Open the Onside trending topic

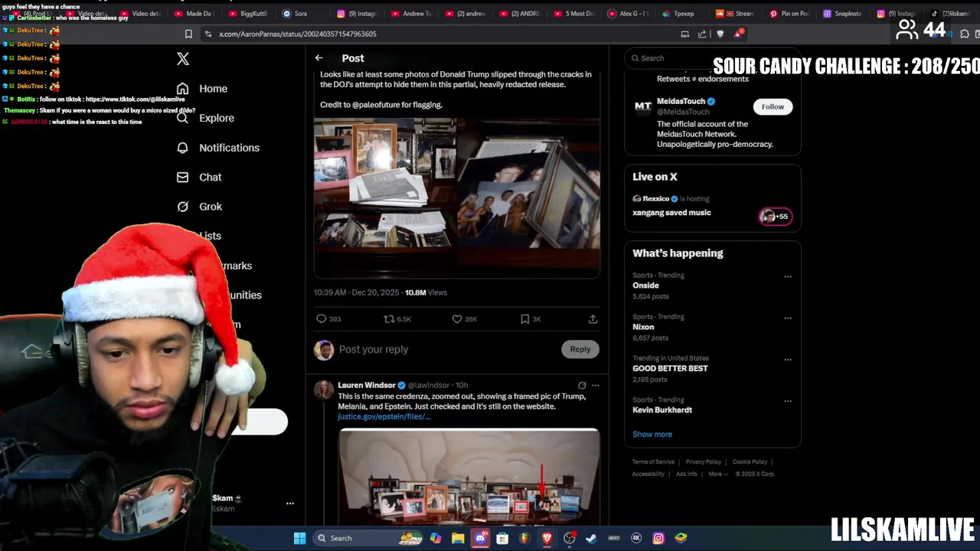(645, 285)
